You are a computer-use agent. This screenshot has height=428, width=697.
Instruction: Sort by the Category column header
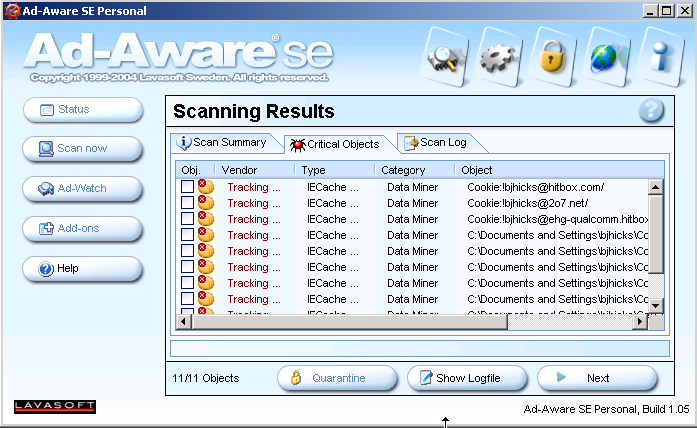415,170
